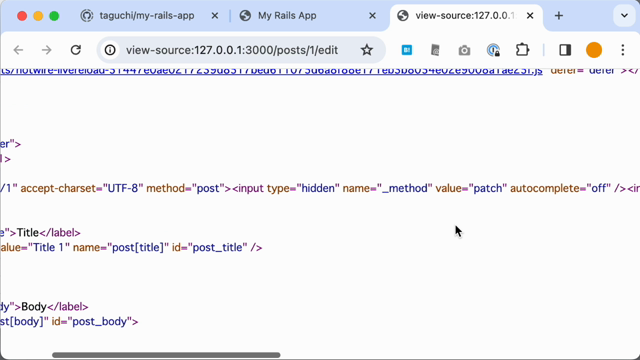Expand the tab search dropdown
This screenshot has width=640, height=360.
(x=624, y=16)
